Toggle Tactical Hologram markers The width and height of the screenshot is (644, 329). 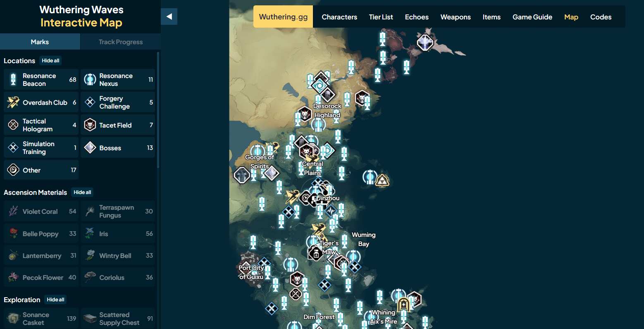pyautogui.click(x=41, y=125)
